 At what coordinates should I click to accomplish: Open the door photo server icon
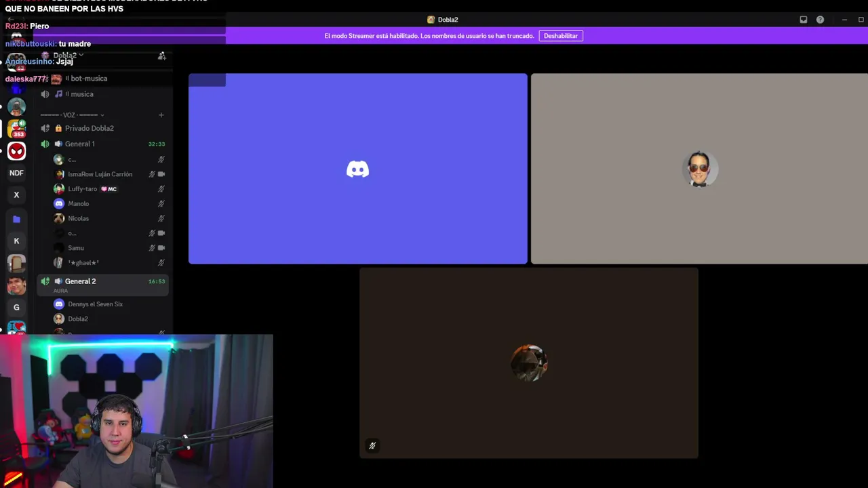point(17,263)
